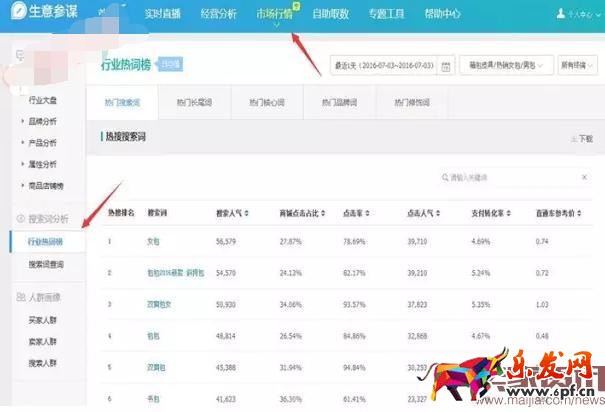
Task: Open the calendar date picker icon
Action: (446, 66)
